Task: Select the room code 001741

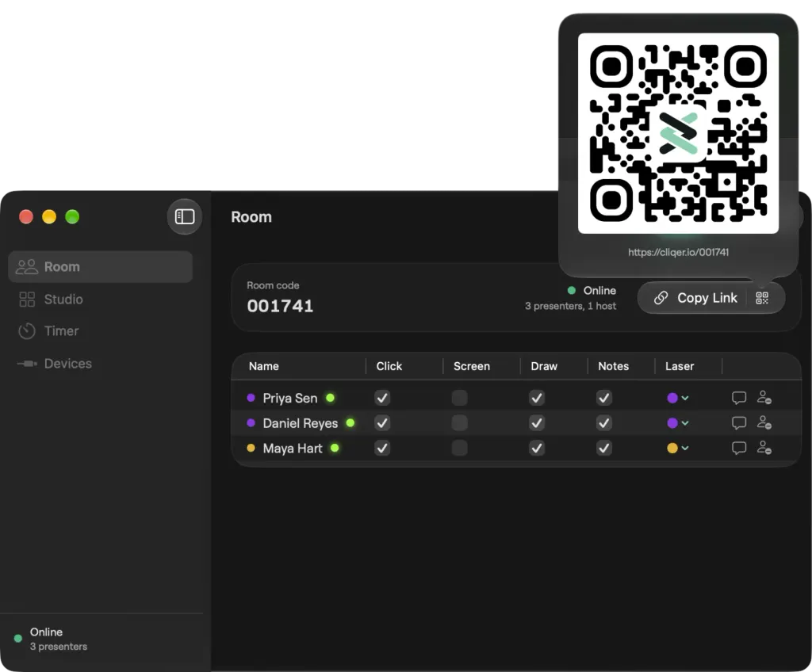Action: [x=280, y=306]
